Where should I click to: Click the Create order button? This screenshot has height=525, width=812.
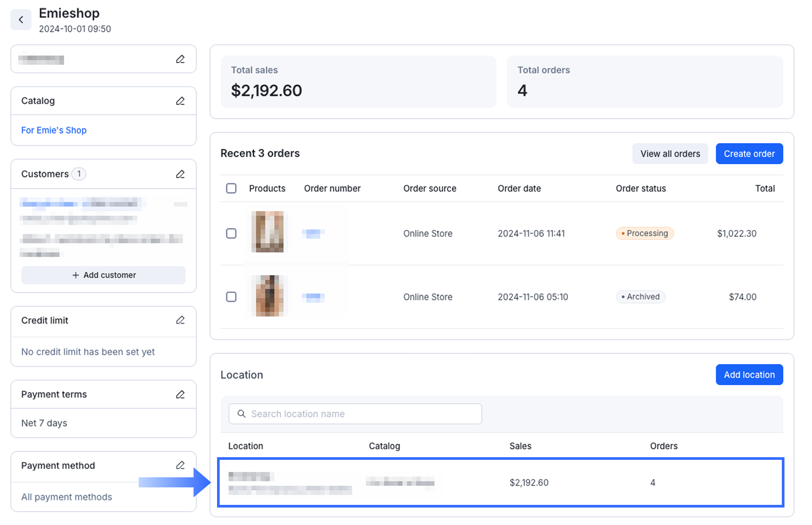point(749,154)
